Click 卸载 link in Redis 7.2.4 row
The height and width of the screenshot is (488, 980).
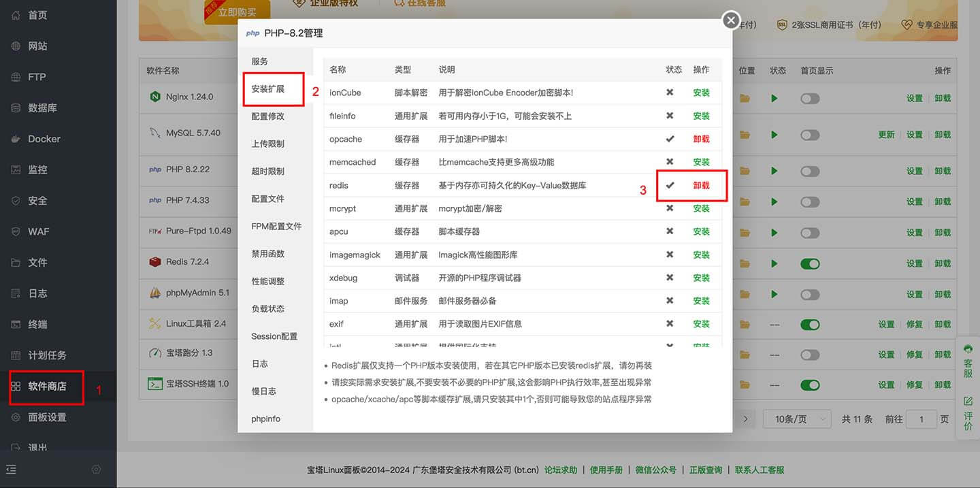943,263
